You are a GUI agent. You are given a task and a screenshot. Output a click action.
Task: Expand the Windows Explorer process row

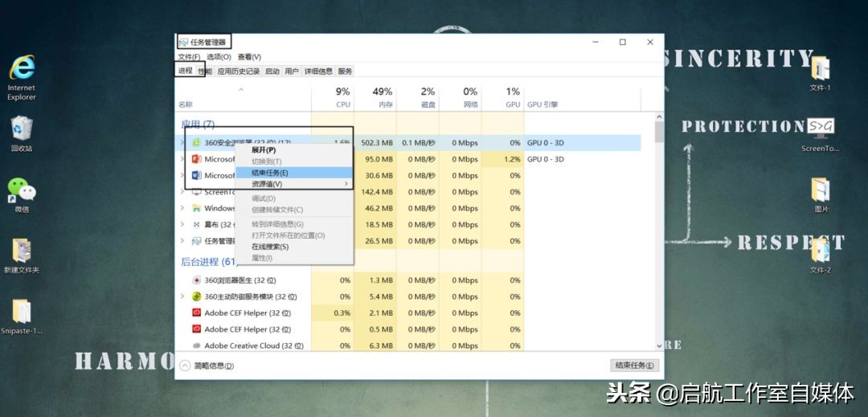182,209
